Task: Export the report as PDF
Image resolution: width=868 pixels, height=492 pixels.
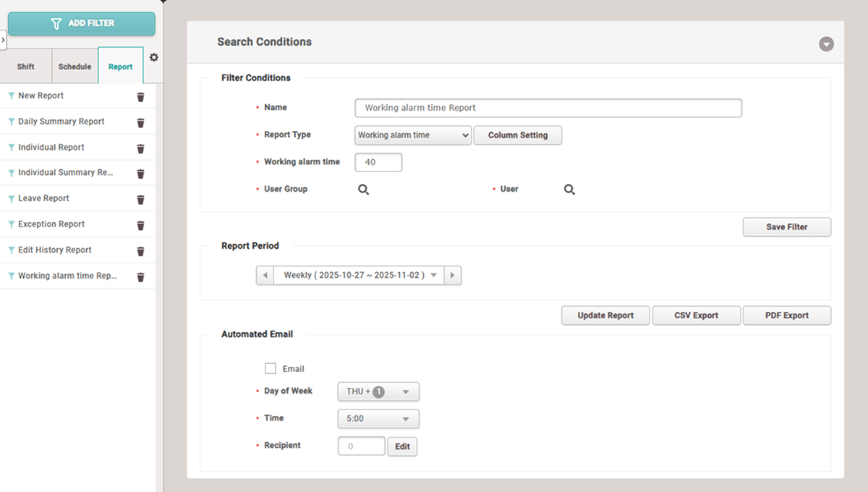Action: (786, 315)
